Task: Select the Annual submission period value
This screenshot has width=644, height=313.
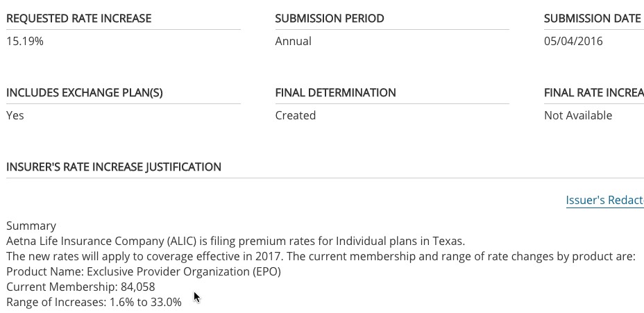Action: [294, 42]
